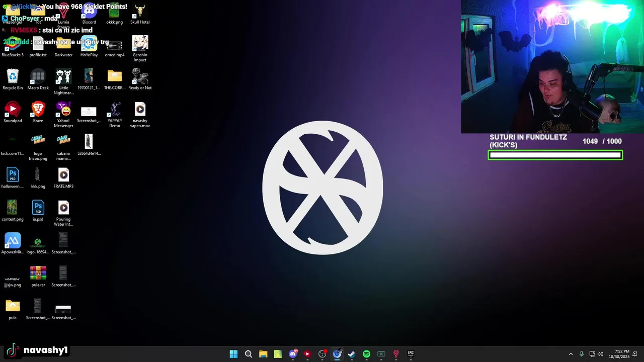Select the Pouring Water video file
Image resolution: width=644 pixels, height=362 pixels.
(63, 213)
